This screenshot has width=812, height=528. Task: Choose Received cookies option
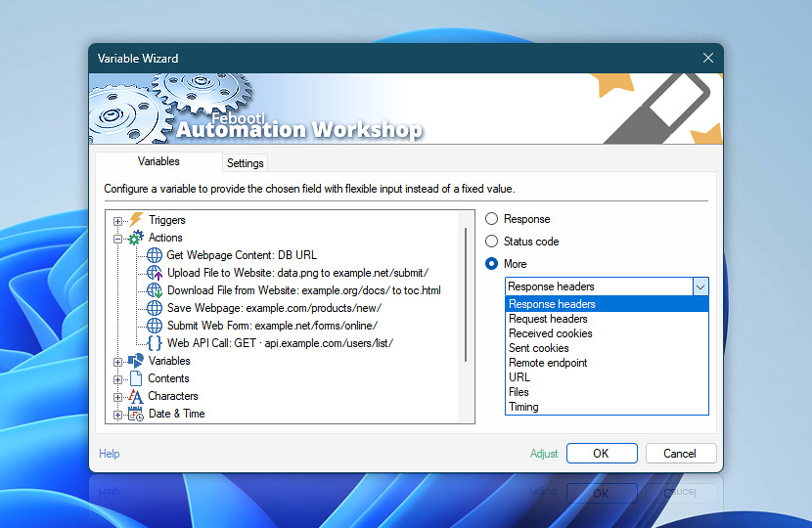tap(607, 333)
